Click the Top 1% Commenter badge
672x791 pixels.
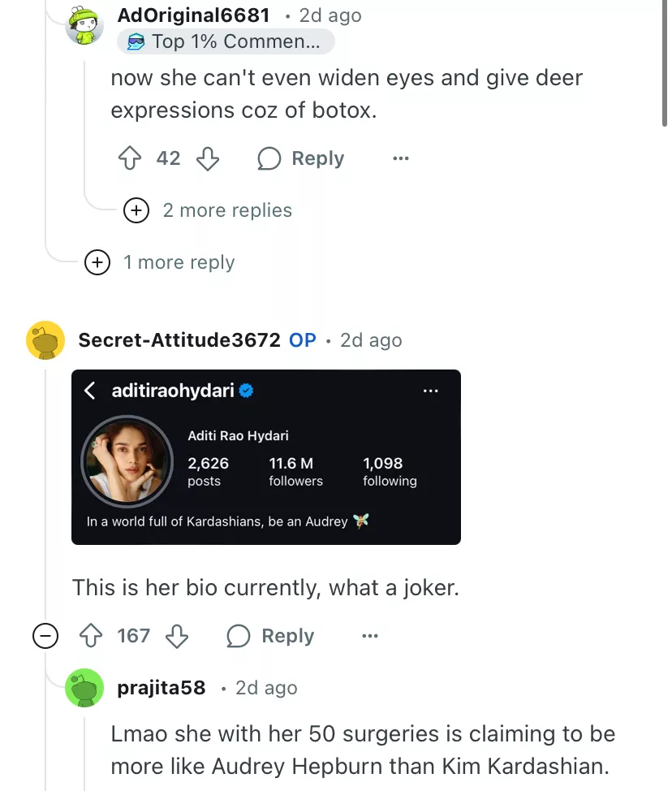226,42
